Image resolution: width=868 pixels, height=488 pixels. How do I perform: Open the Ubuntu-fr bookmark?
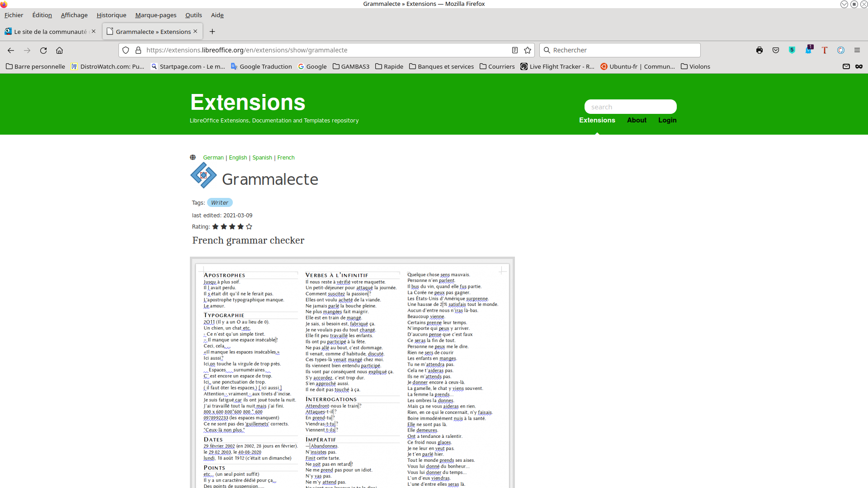[637, 66]
